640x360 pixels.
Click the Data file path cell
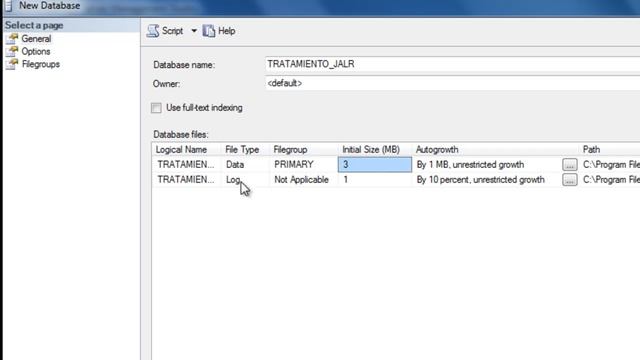tap(610, 164)
